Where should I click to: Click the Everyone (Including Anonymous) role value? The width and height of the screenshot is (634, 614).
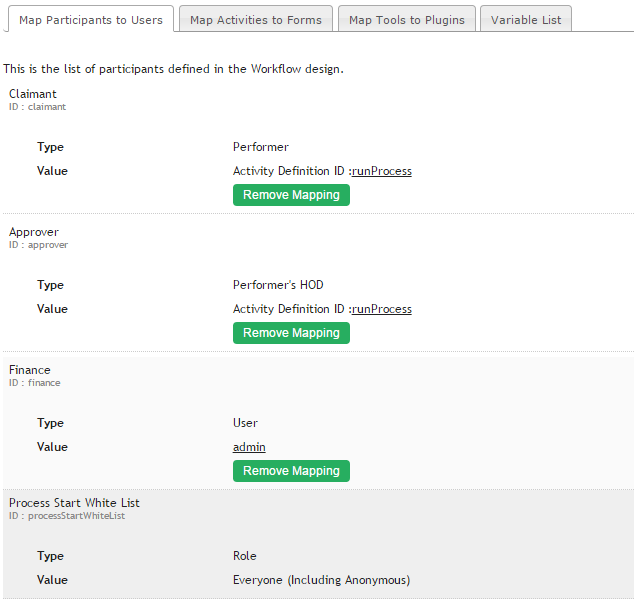pyautogui.click(x=321, y=580)
